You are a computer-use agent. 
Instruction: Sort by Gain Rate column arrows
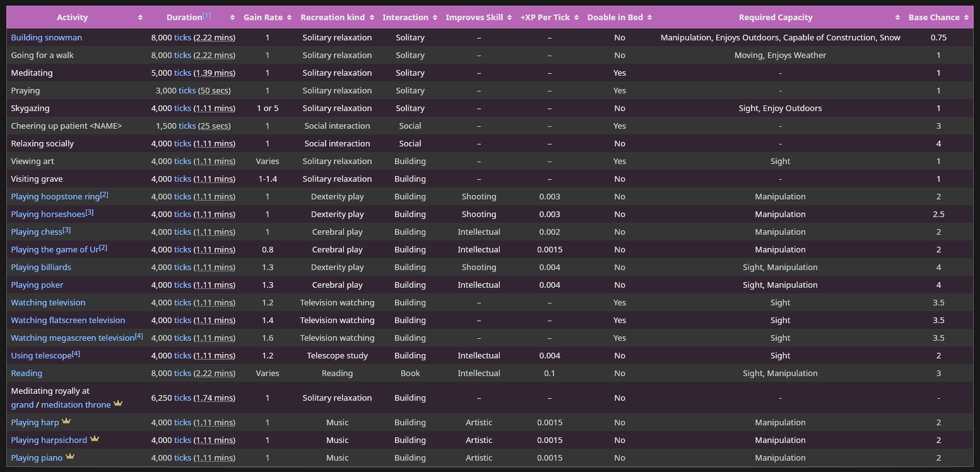[x=289, y=18]
